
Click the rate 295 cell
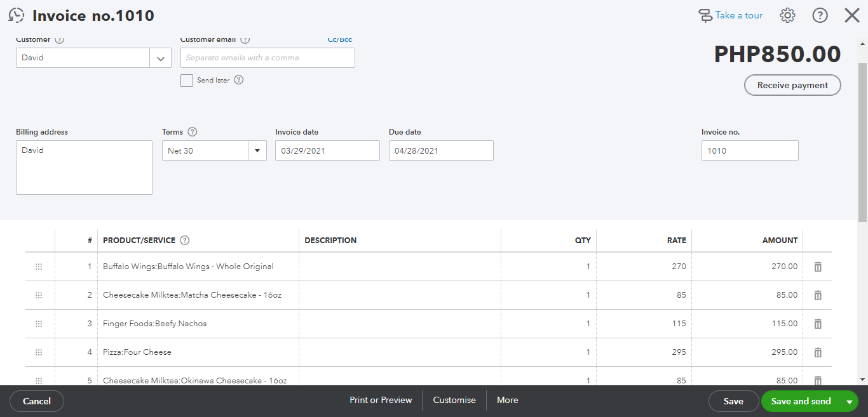644,352
